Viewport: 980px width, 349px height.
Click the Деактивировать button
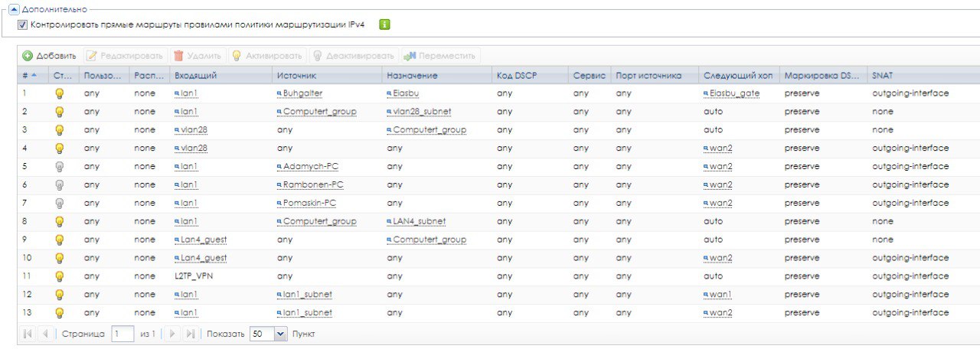[353, 56]
